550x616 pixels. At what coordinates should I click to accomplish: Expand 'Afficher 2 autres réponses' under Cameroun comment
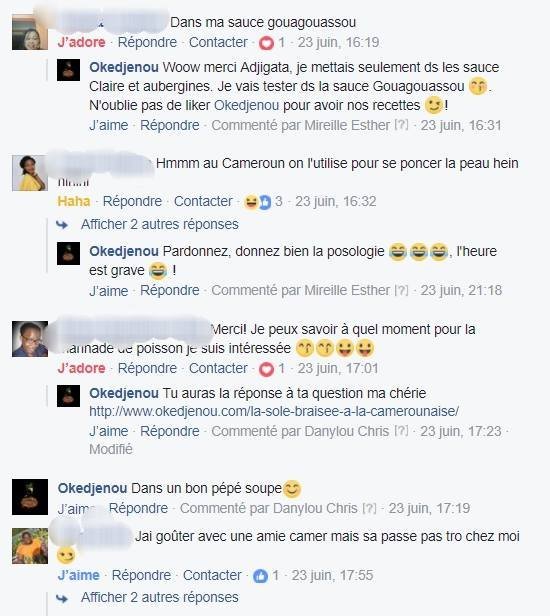160,224
